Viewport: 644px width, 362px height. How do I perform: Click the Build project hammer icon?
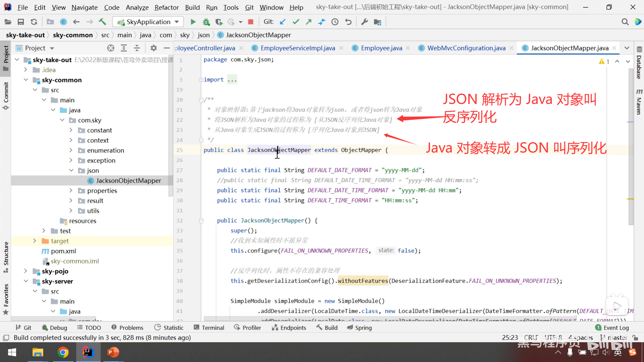[102, 22]
